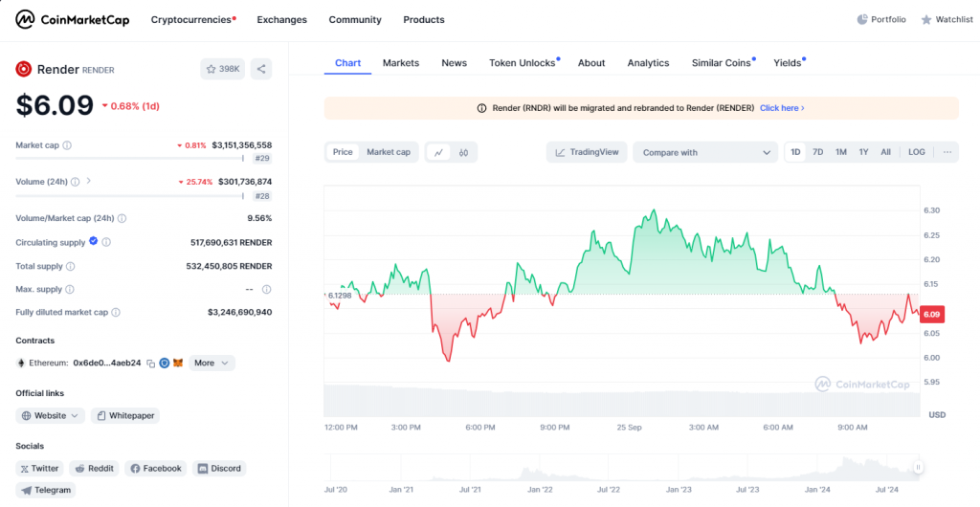Click the Market cap info icon
Viewport: 980px width, 507px height.
(67, 145)
